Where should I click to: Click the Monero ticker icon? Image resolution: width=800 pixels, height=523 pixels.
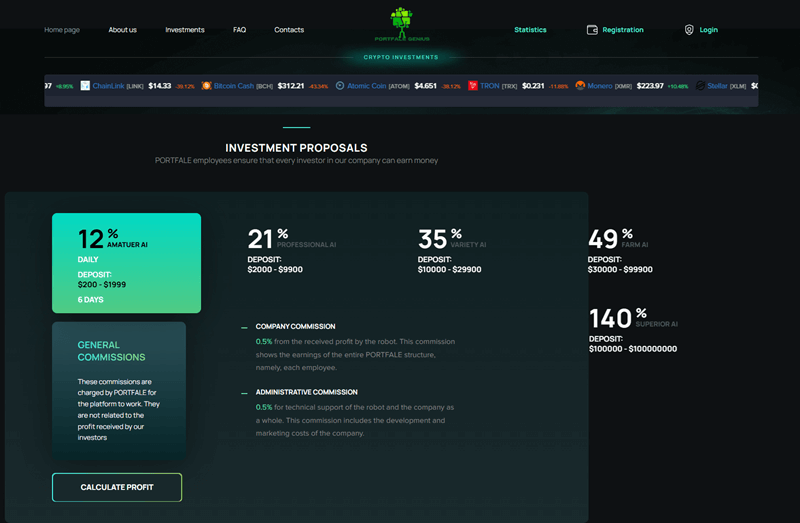[x=580, y=86]
